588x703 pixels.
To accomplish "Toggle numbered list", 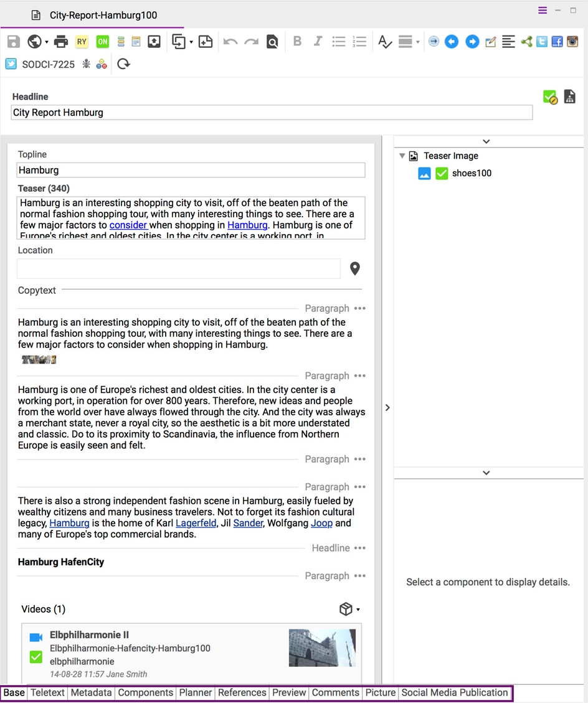I will (x=359, y=42).
